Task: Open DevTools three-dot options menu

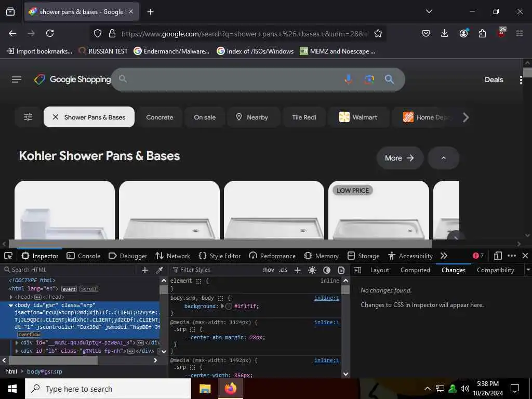Action: 512,256
